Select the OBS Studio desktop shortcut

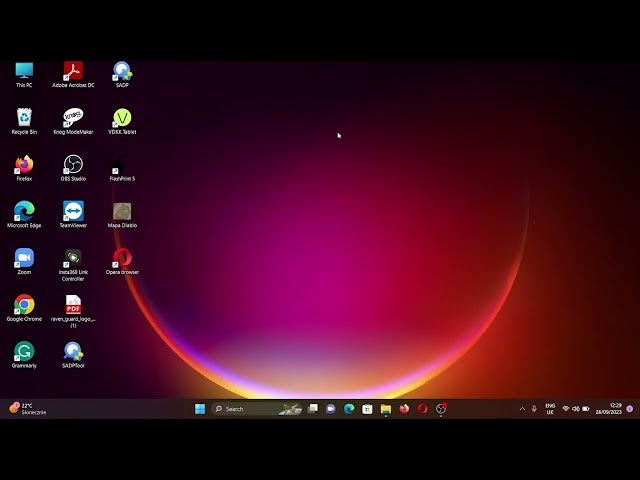pos(73,168)
